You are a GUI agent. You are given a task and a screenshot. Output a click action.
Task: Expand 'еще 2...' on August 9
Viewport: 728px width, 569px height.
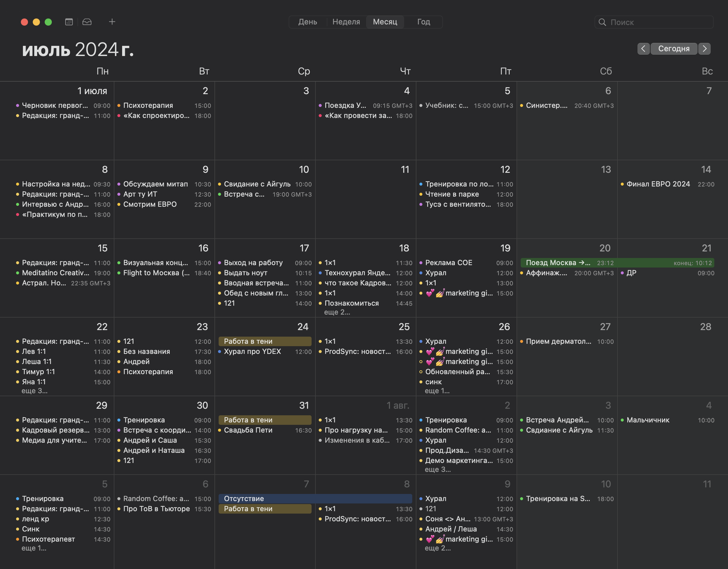tap(438, 548)
